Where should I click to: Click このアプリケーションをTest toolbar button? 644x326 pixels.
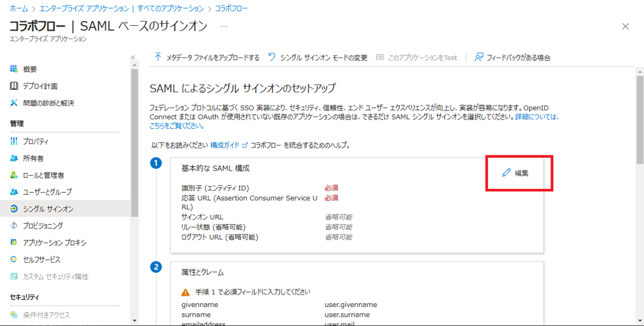point(416,57)
